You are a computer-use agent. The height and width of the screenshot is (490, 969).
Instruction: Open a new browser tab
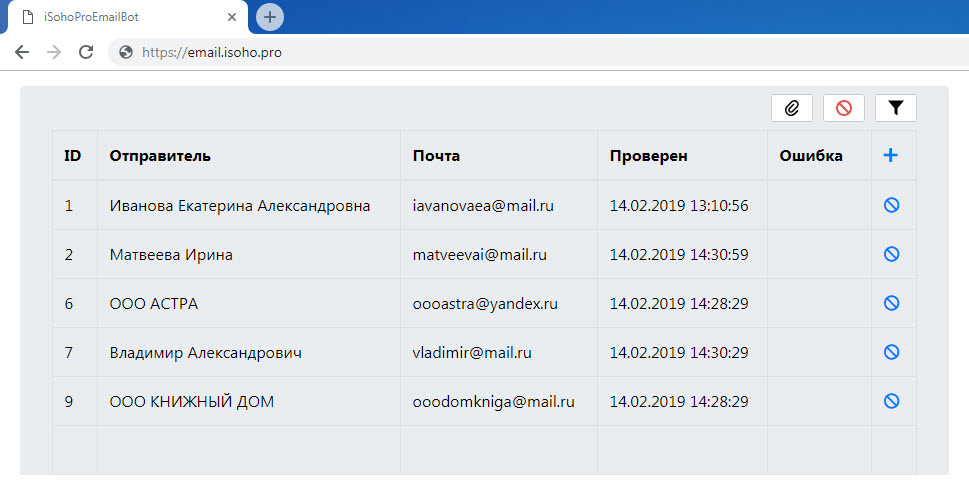point(270,17)
